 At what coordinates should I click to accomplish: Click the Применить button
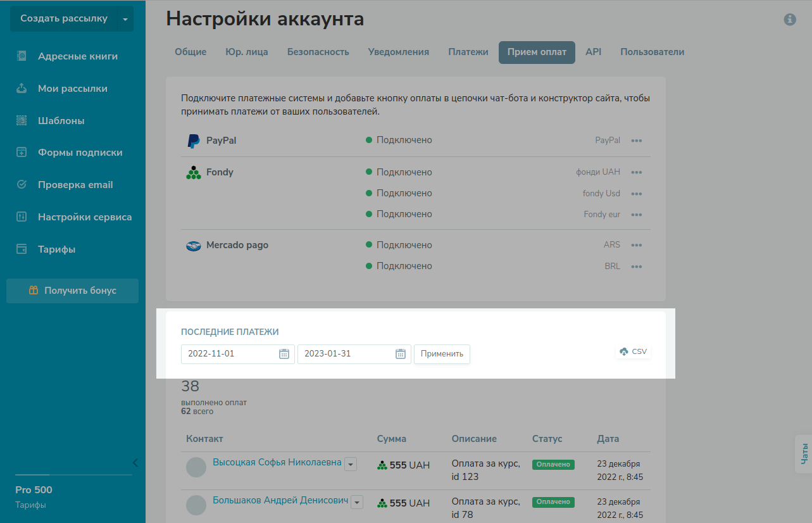tap(442, 354)
